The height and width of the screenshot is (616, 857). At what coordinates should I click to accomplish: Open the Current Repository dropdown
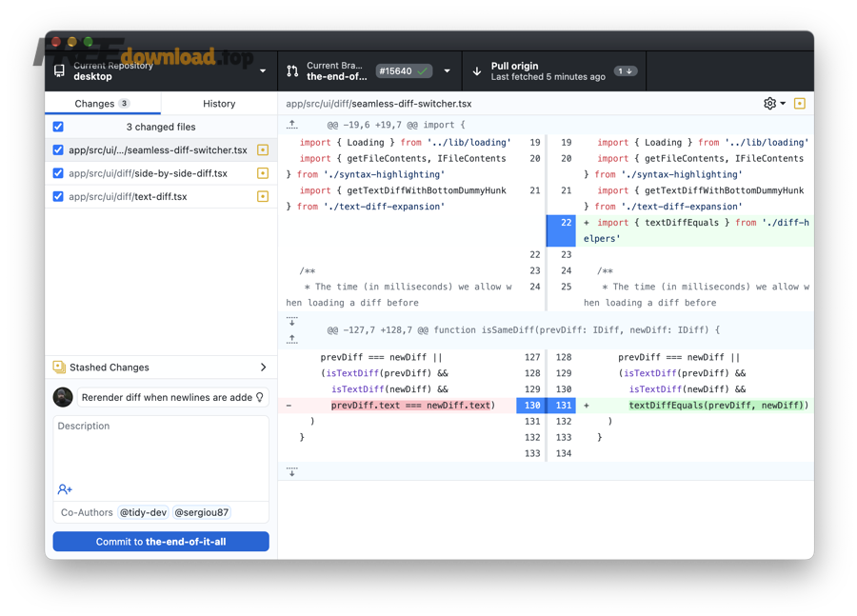pos(161,71)
